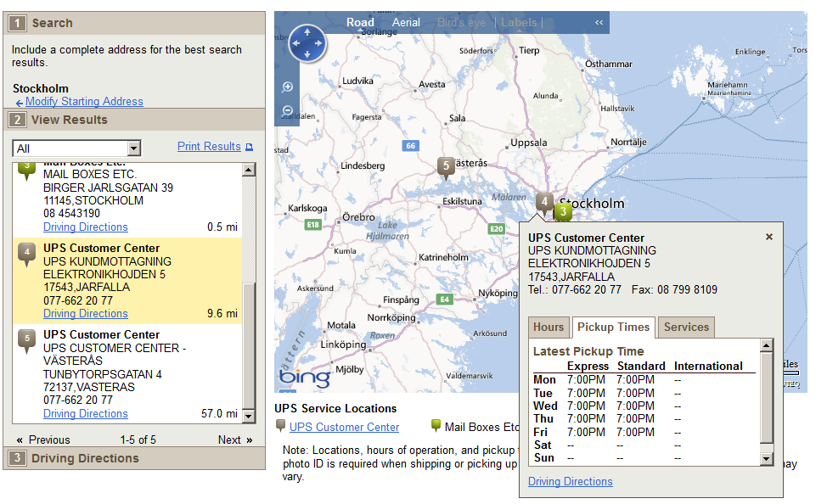Switch map to Bird's eye view
Screen dimensions: 827x504
point(462,23)
